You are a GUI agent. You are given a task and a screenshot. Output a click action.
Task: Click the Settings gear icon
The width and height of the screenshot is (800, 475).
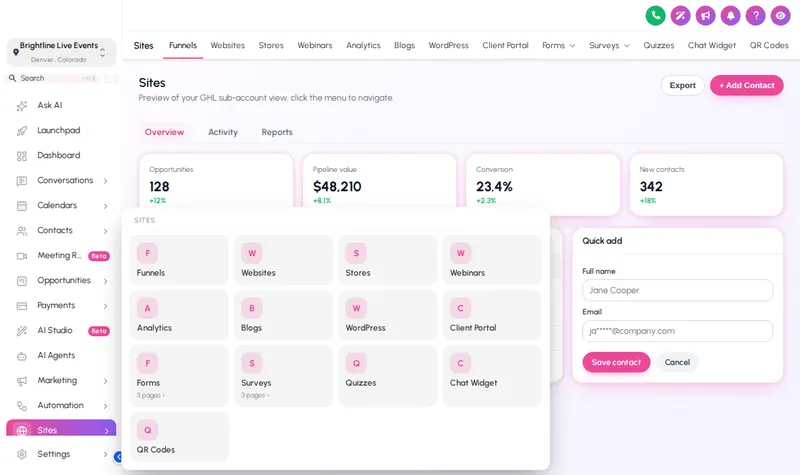(x=22, y=454)
